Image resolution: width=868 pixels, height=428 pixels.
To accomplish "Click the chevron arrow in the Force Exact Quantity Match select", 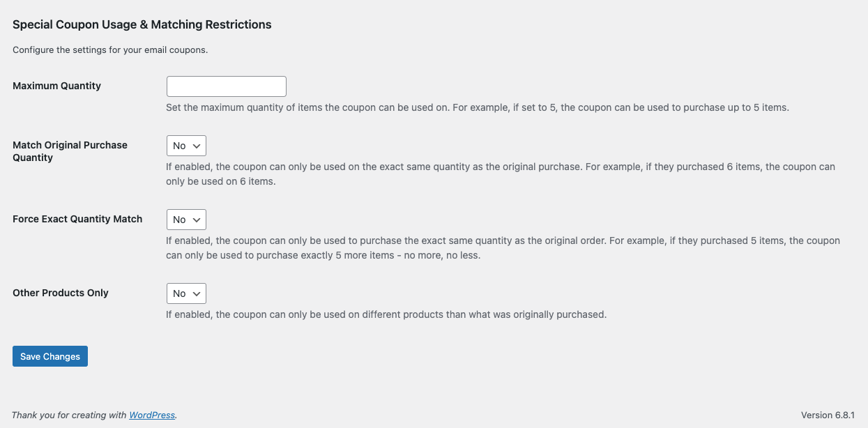I will 197,220.
